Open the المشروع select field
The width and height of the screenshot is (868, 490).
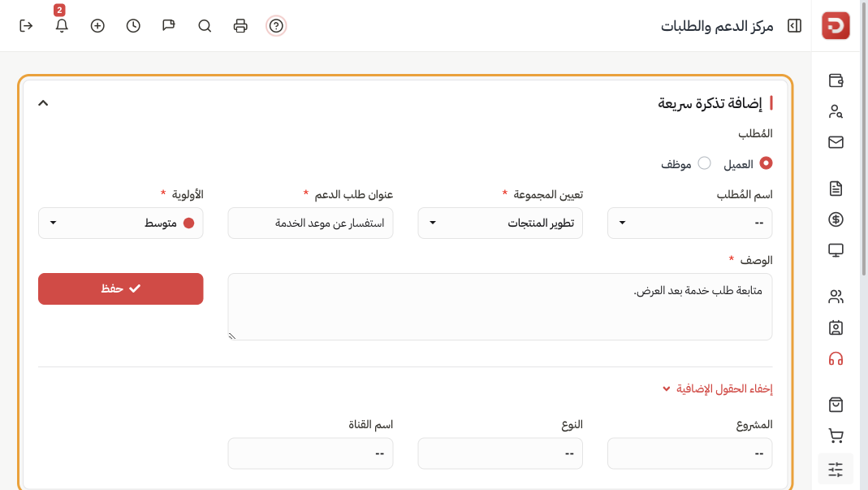click(x=689, y=453)
